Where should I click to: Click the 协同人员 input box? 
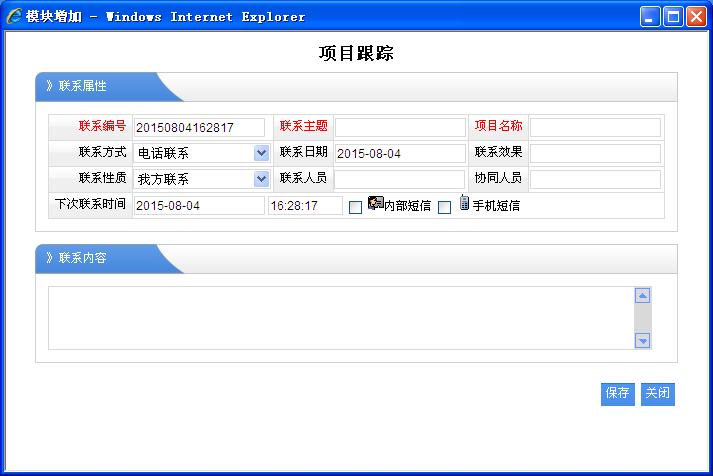[x=595, y=179]
